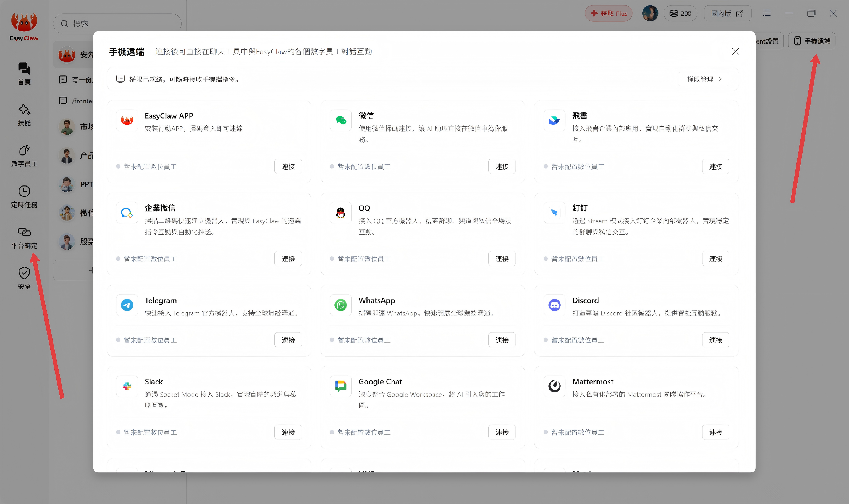Click the Slack hashtag icon
The image size is (849, 504).
(127, 386)
